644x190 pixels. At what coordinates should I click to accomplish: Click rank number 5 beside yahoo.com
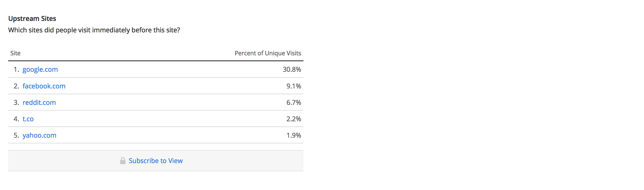click(17, 136)
